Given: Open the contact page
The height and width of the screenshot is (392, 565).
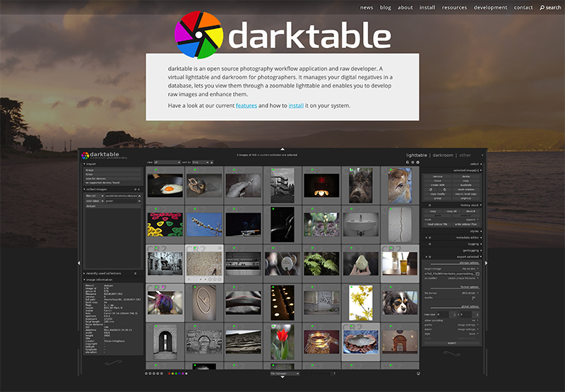Looking at the screenshot, I should click(523, 8).
